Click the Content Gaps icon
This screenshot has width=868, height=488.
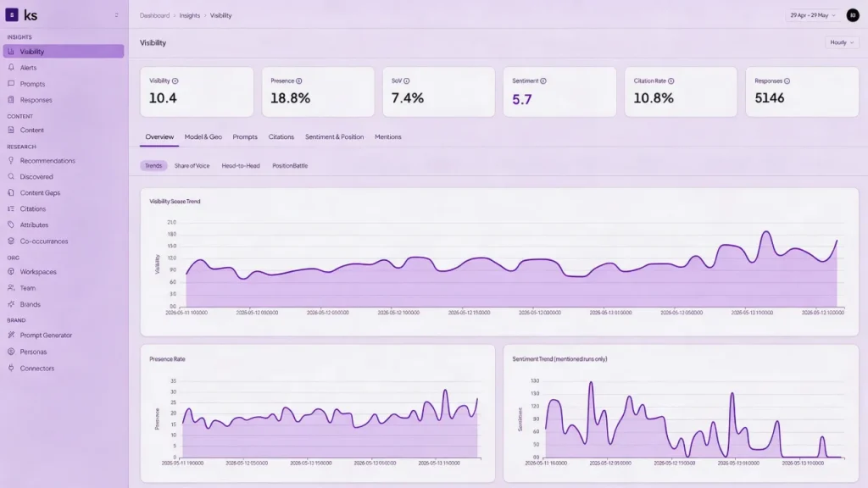pos(11,192)
